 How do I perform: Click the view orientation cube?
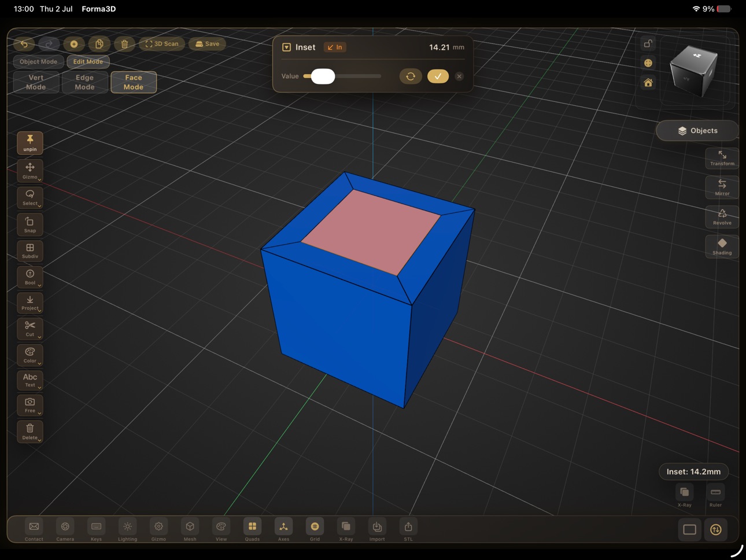(x=693, y=71)
